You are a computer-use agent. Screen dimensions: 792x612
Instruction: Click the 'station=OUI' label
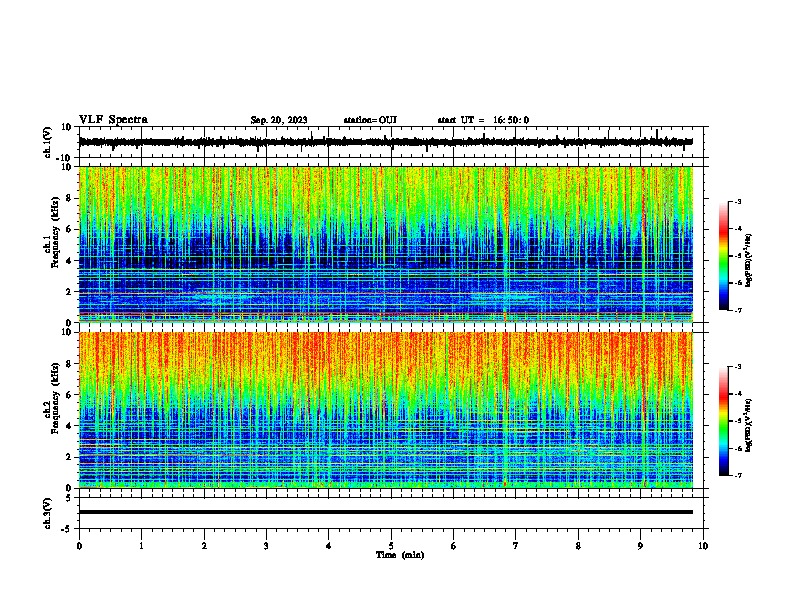tap(370, 120)
